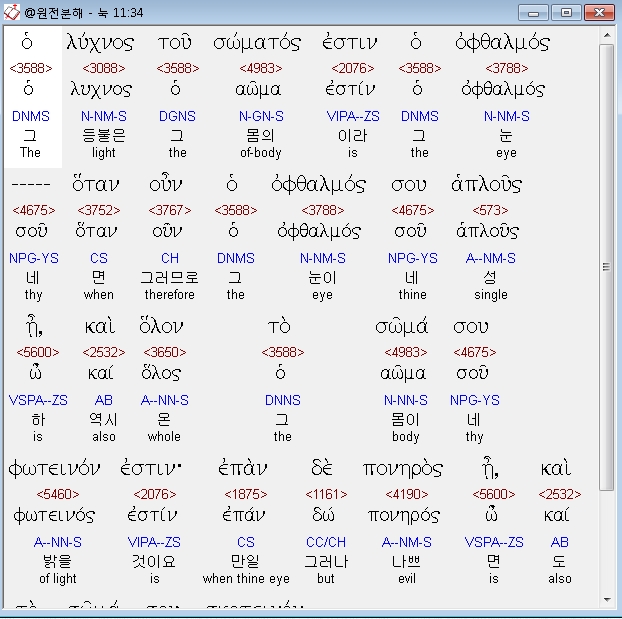Click the Korean gloss 이라
622x619 pixels.
352,136
